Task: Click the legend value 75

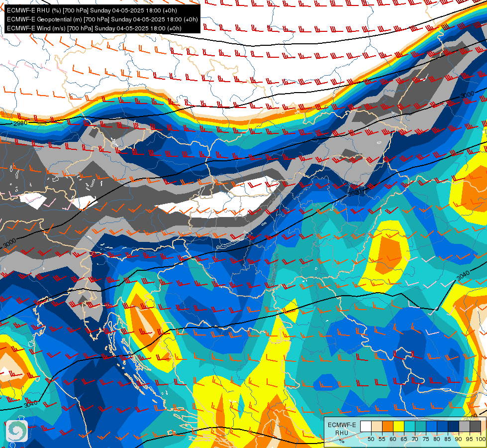Action: pos(426,439)
